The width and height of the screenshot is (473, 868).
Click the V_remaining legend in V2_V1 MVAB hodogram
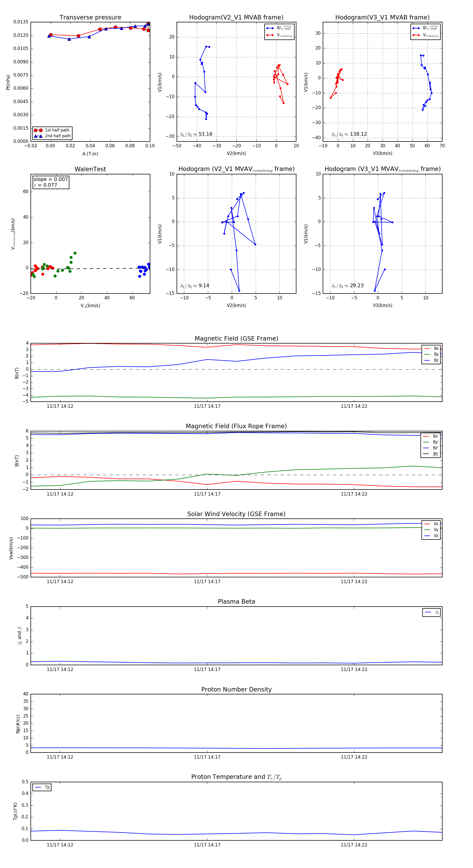[x=279, y=35]
